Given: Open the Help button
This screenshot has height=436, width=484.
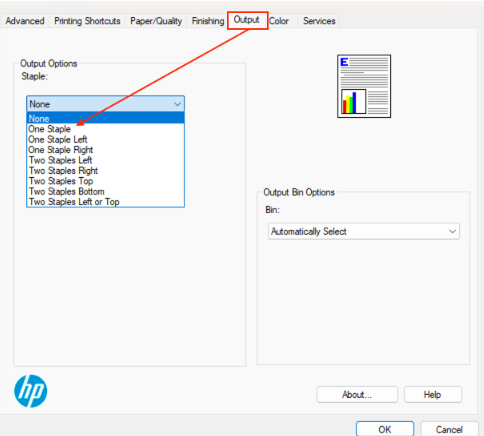Looking at the screenshot, I should click(433, 395).
